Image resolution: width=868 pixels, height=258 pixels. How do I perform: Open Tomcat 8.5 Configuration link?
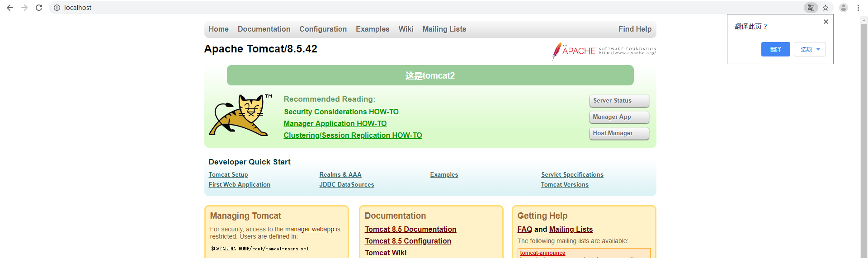(408, 241)
